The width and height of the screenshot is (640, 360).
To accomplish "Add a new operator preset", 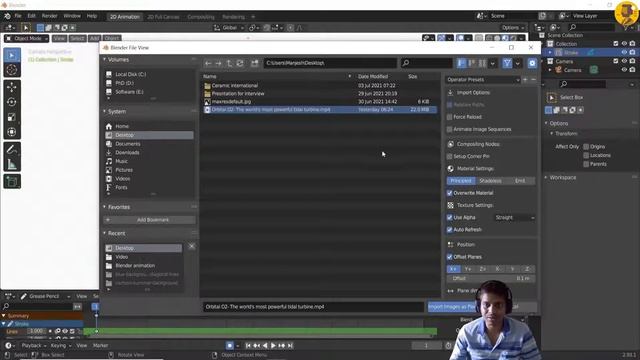I will pos(525,80).
